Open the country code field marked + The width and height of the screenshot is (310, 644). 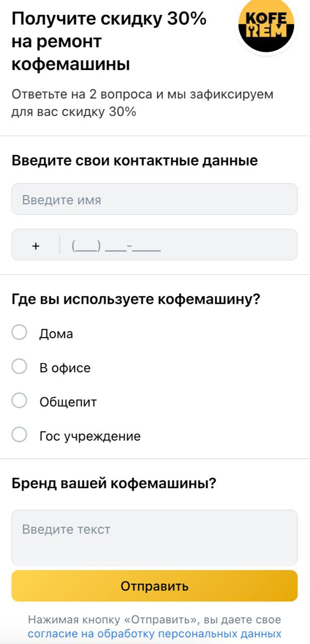pos(35,246)
